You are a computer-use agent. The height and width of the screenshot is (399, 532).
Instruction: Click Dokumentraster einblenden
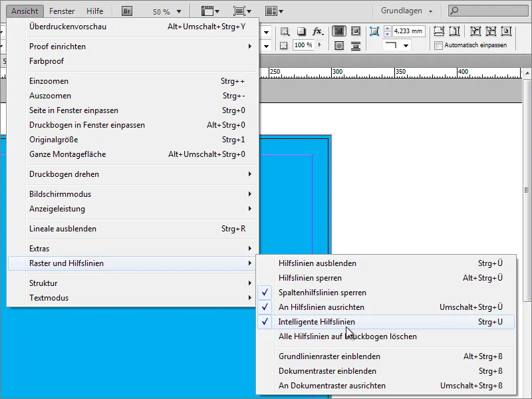(386, 371)
